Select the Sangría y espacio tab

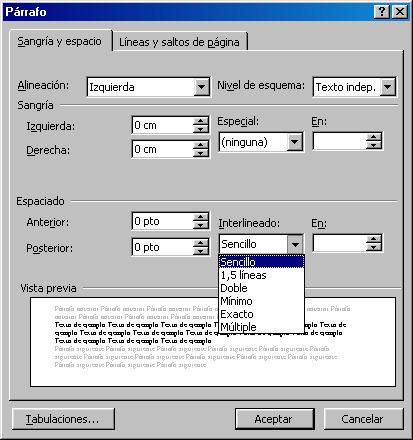pyautogui.click(x=59, y=41)
